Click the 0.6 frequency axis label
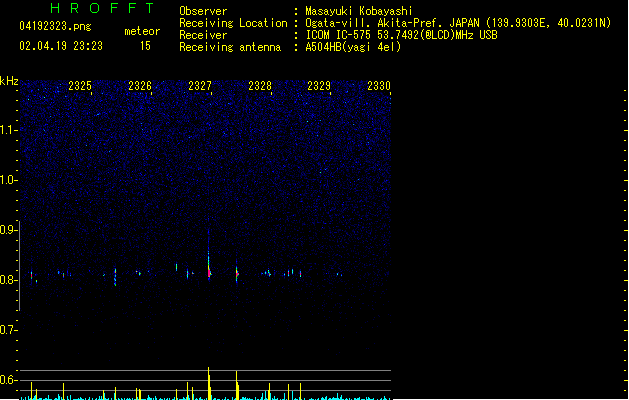Viewport: 629px width, 400px height. point(7,380)
